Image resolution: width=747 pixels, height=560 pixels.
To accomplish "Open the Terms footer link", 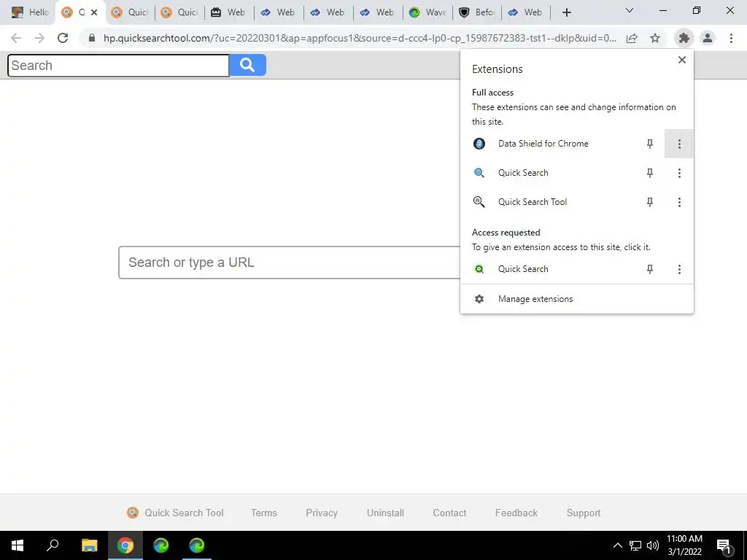I will coord(263,513).
